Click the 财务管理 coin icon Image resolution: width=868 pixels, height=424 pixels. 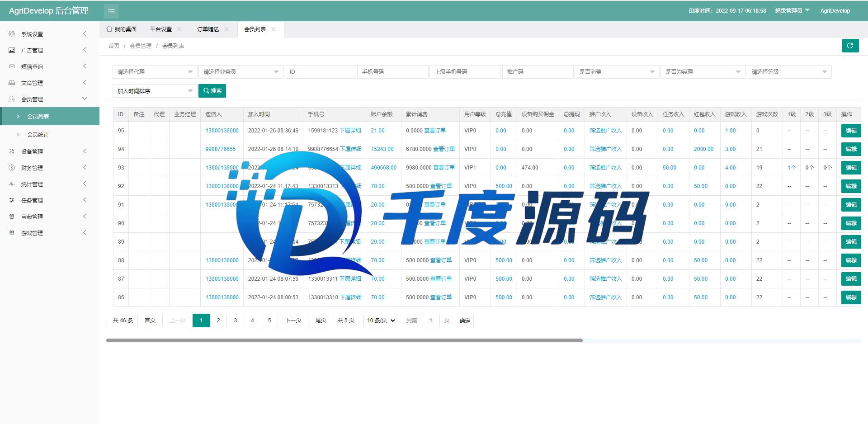pyautogui.click(x=12, y=168)
